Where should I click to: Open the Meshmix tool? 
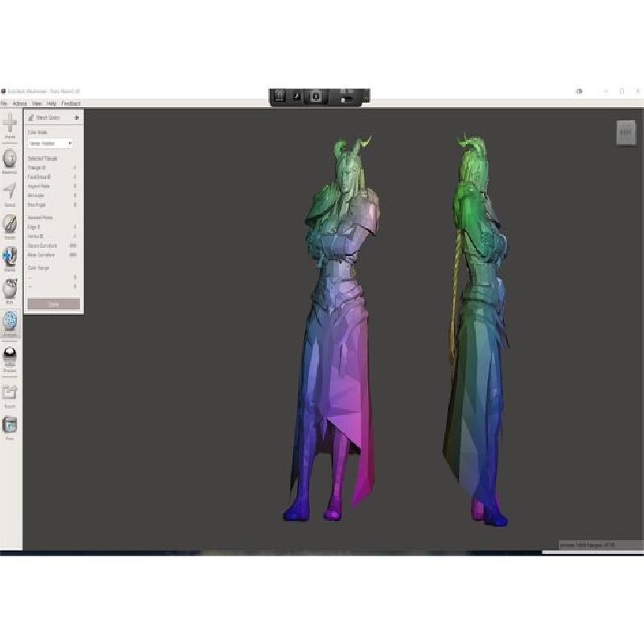point(10,159)
